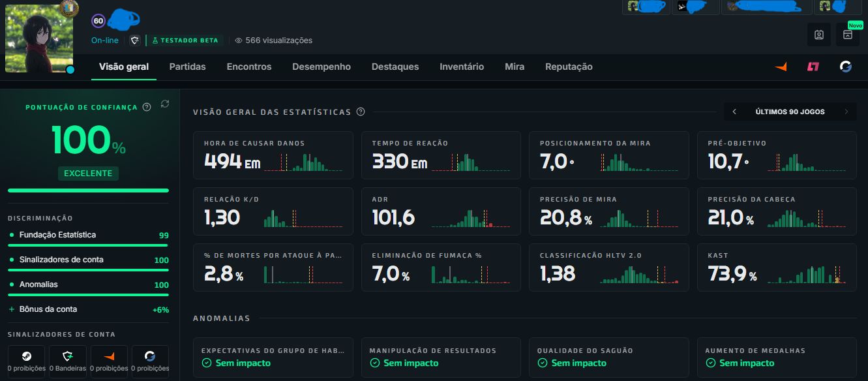Click the check icon in Aumento de Medalhas card
The width and height of the screenshot is (868, 381).
[x=710, y=363]
